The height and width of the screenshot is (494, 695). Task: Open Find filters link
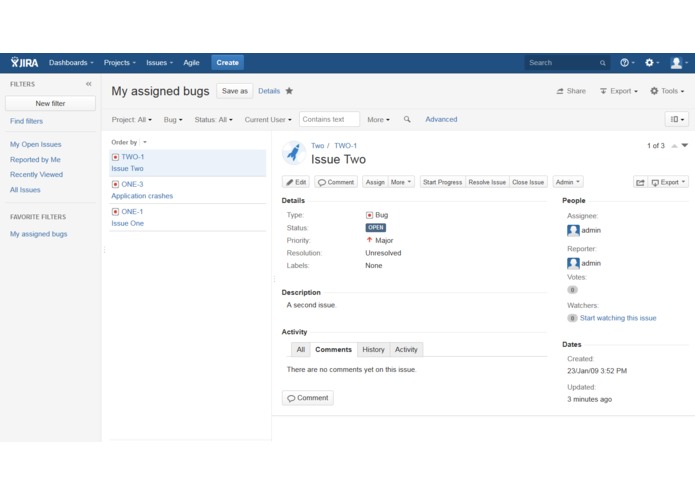point(27,121)
